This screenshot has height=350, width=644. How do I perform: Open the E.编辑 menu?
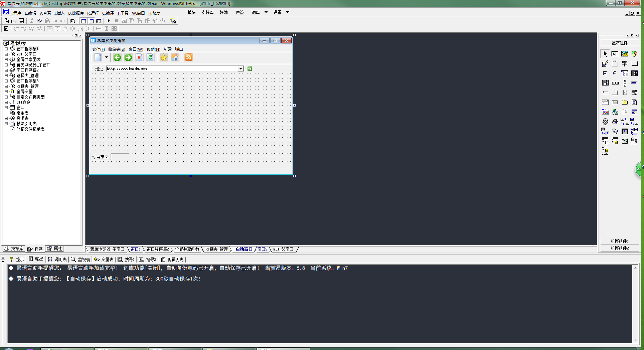(30, 13)
